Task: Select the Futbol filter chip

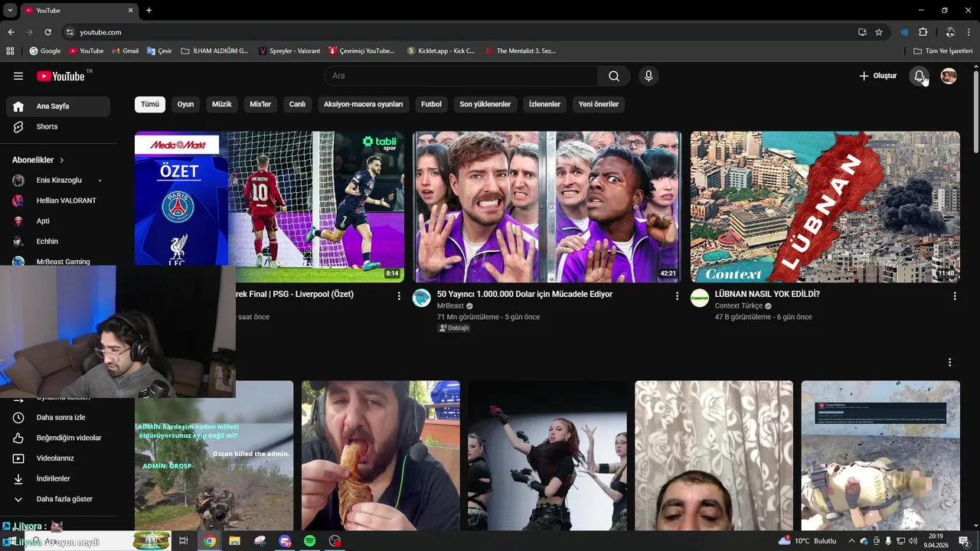Action: pos(431,104)
